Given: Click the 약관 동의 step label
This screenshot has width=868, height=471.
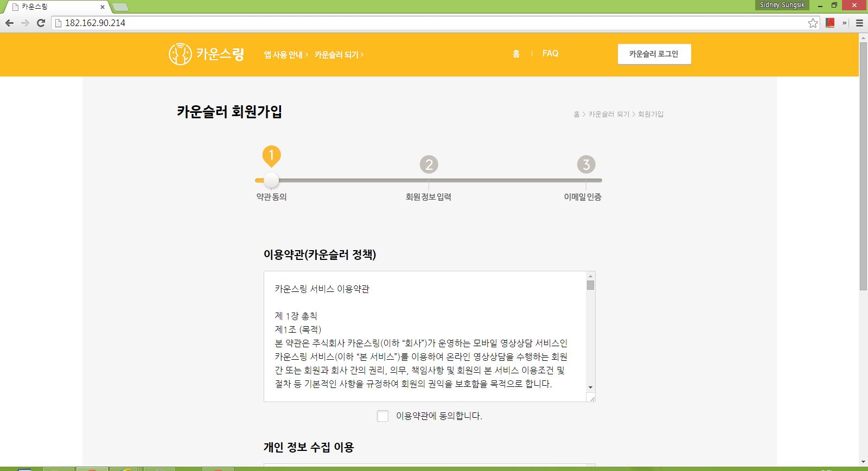Looking at the screenshot, I should 271,197.
